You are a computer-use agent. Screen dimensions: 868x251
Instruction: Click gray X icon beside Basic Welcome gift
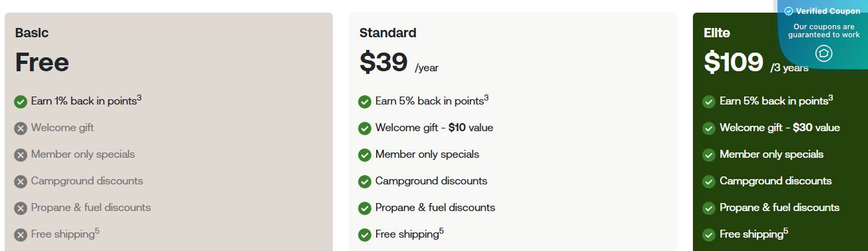pos(21,128)
